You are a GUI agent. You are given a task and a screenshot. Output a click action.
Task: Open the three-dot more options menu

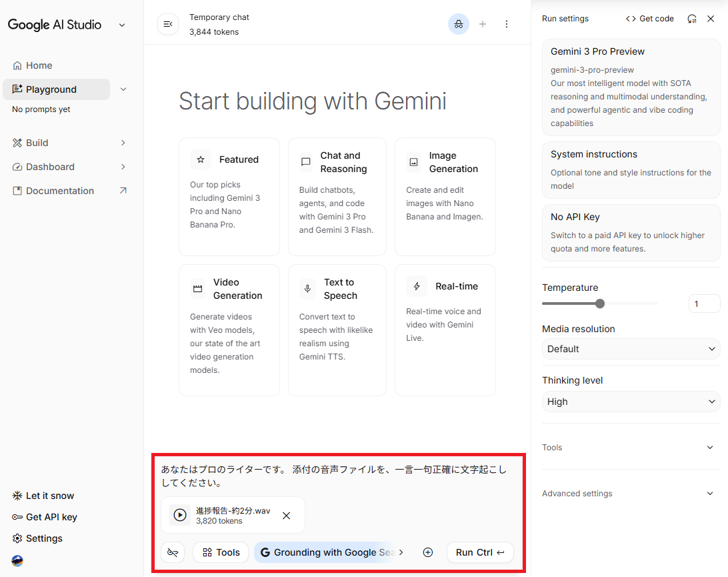(x=507, y=24)
